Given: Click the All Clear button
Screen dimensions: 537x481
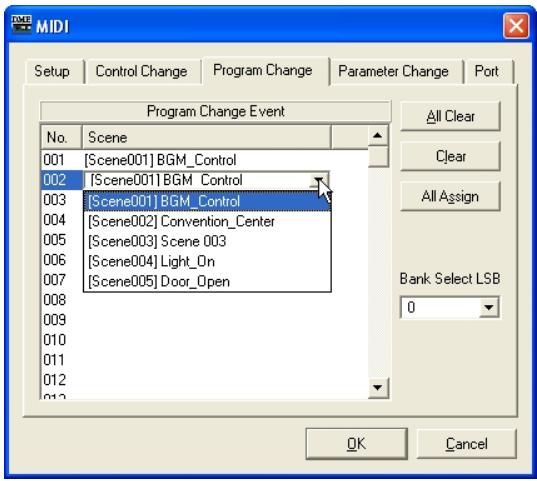Looking at the screenshot, I should point(450,116).
